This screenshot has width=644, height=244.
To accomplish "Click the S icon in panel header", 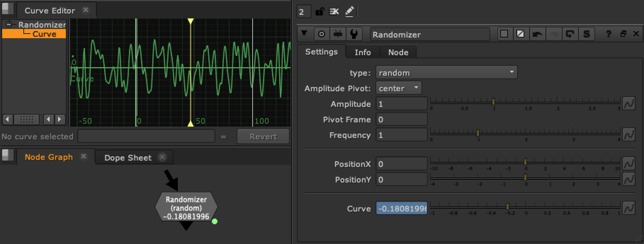I will [586, 34].
